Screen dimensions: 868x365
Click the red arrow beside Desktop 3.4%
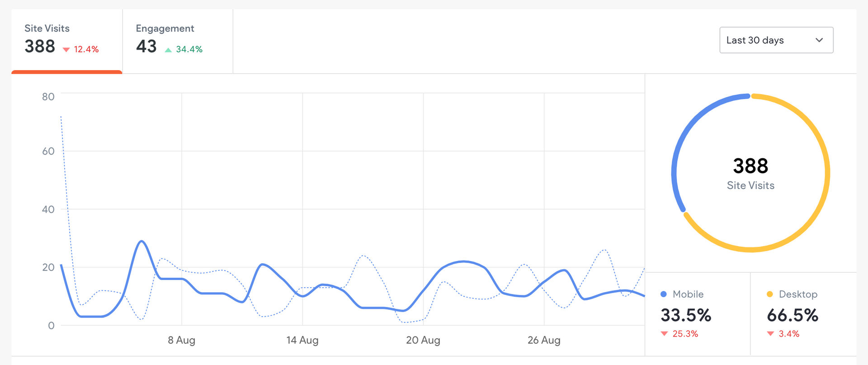(x=770, y=334)
